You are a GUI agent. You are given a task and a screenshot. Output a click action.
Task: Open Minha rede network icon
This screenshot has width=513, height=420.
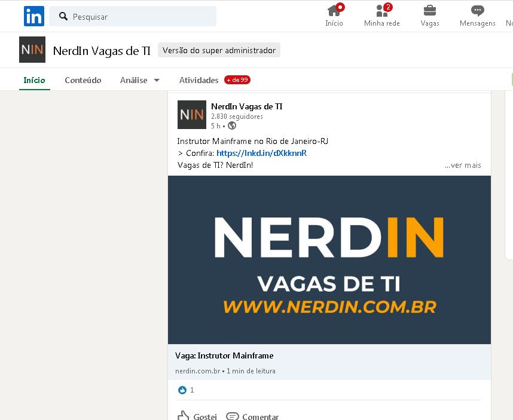click(x=382, y=15)
